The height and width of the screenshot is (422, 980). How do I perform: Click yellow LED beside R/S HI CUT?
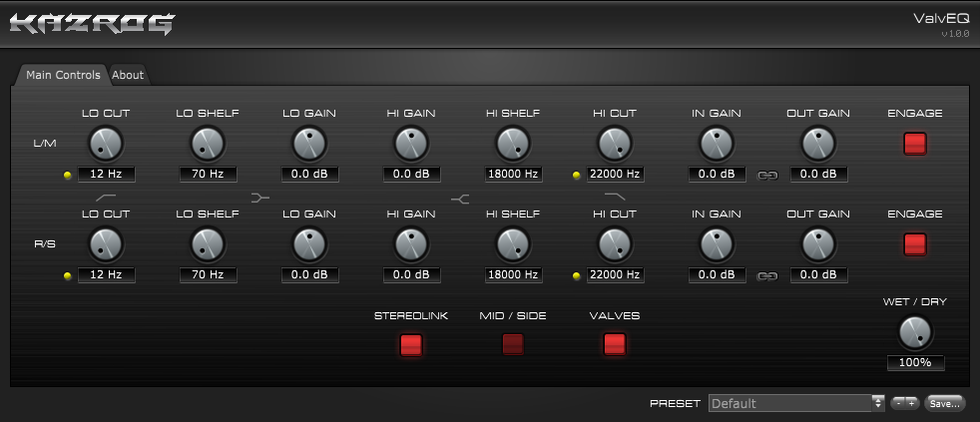coord(576,275)
